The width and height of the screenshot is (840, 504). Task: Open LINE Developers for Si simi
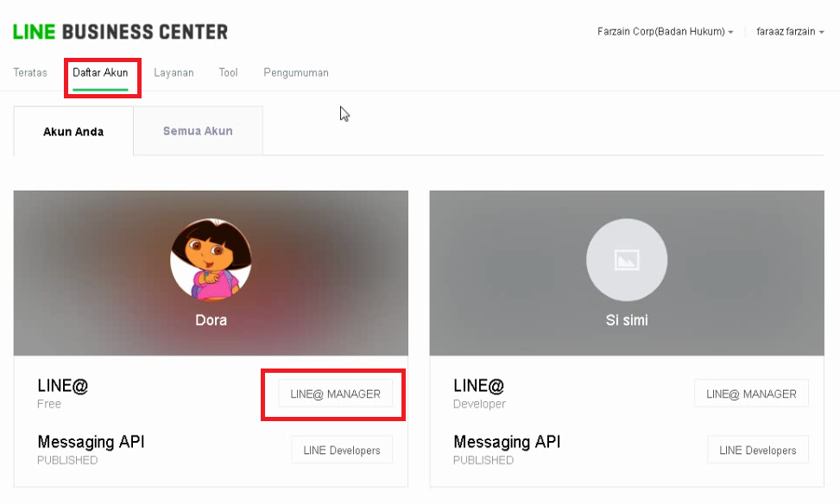tap(757, 450)
